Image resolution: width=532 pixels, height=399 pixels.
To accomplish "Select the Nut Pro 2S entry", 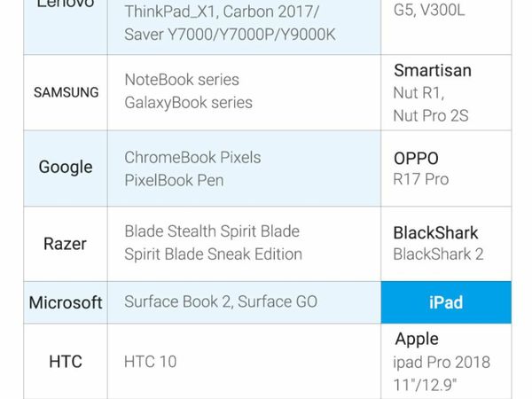I will pos(431,115).
